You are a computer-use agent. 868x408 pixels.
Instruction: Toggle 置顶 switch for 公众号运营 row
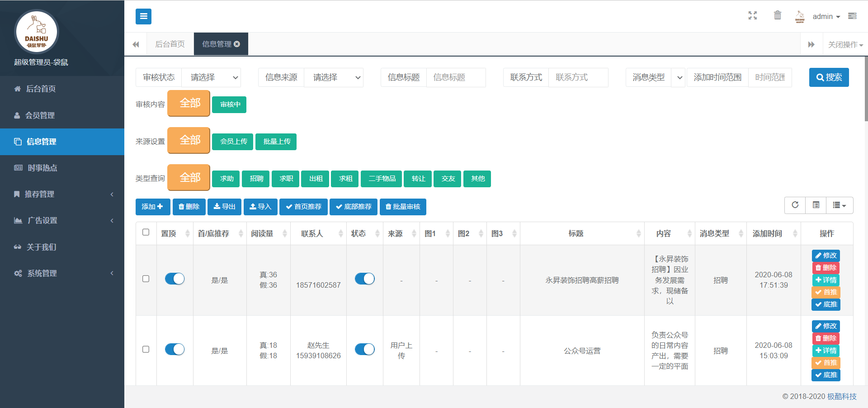point(175,349)
